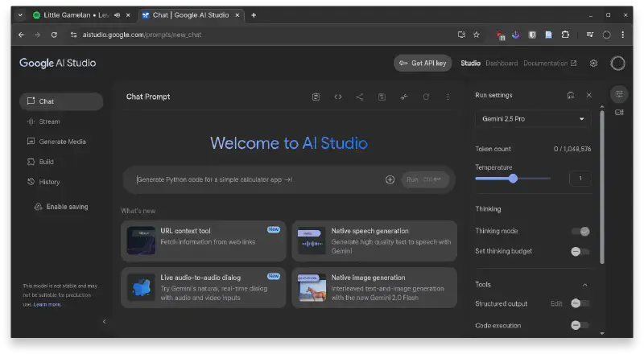Click the Get code brackets icon

pos(337,97)
